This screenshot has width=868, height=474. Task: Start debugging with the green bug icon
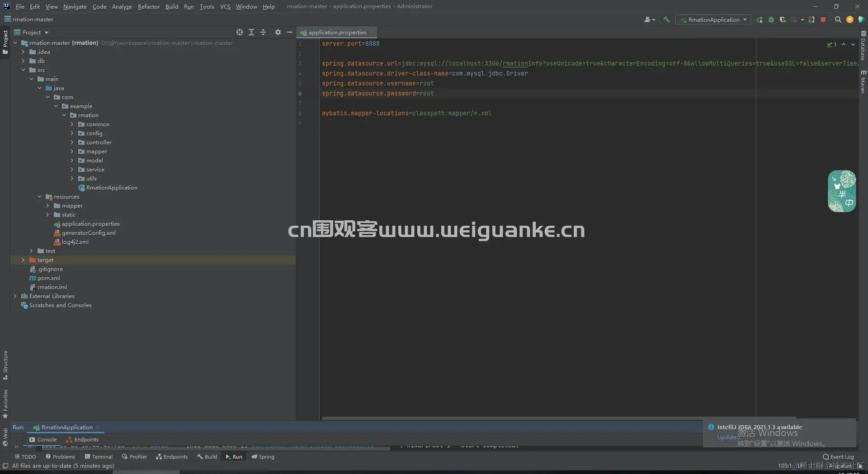pos(771,19)
